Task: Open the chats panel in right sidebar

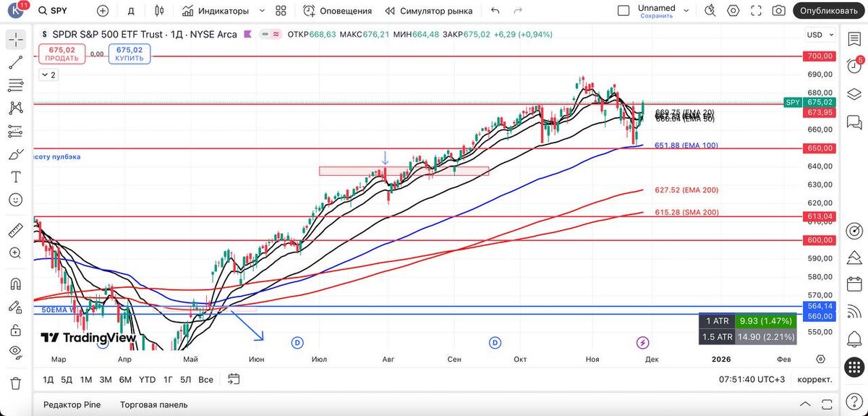Action: (x=854, y=121)
